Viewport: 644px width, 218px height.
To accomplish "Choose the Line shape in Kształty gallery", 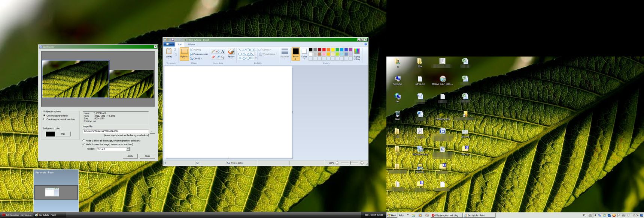I will tap(240, 50).
